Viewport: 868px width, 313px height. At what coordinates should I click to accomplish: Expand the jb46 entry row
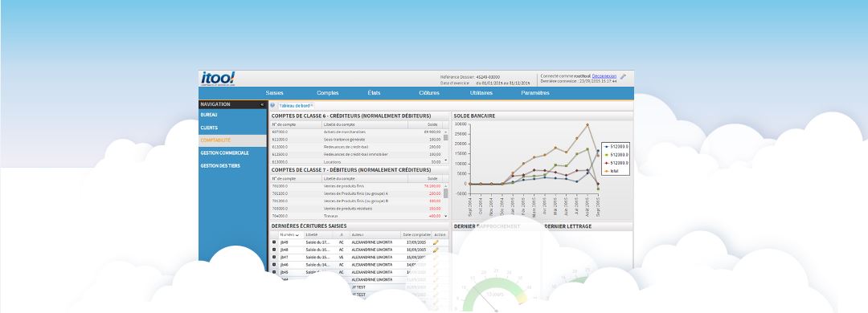click(274, 265)
